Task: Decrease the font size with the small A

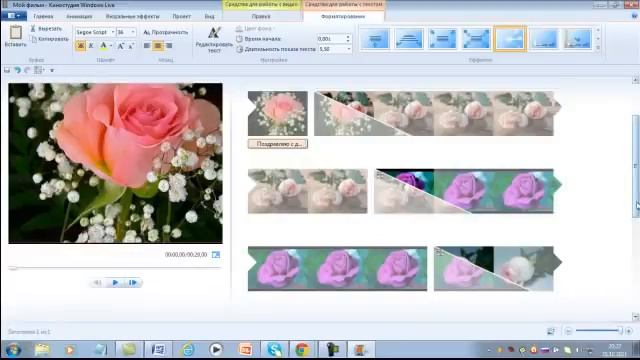Action: click(x=131, y=46)
